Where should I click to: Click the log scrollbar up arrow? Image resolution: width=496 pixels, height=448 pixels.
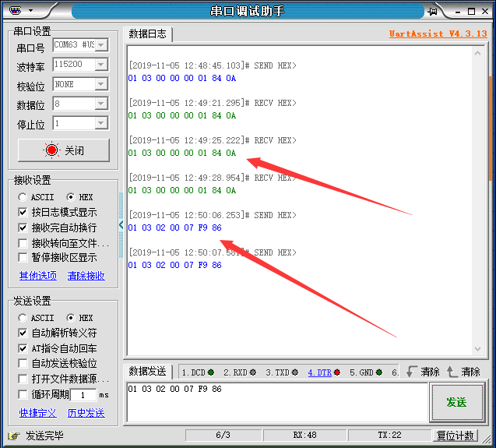pos(477,53)
